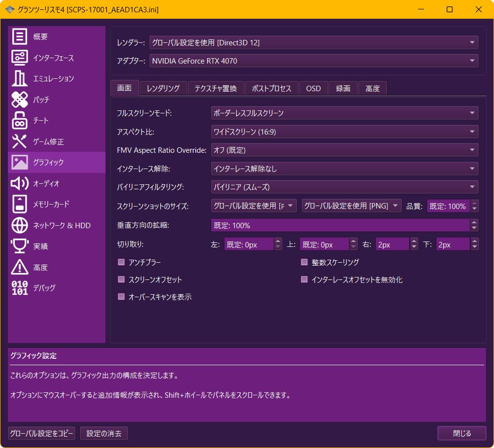Open エミュレーション settings icon
Screen dimensions: 494x448
tap(20, 79)
